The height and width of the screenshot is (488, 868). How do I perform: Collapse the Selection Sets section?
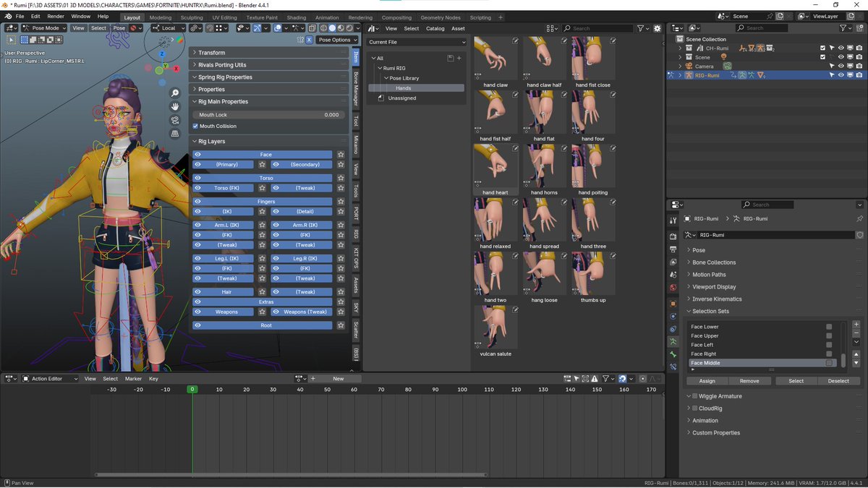pos(710,311)
